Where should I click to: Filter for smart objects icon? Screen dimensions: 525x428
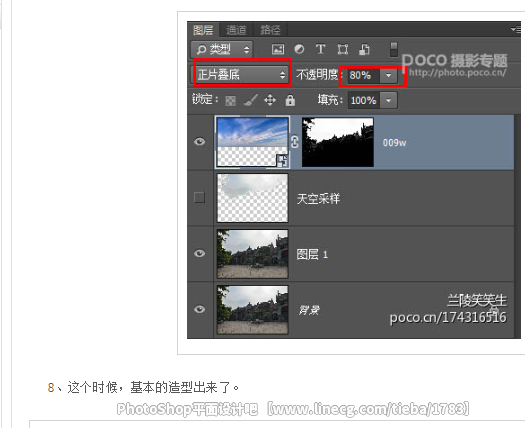coord(364,50)
